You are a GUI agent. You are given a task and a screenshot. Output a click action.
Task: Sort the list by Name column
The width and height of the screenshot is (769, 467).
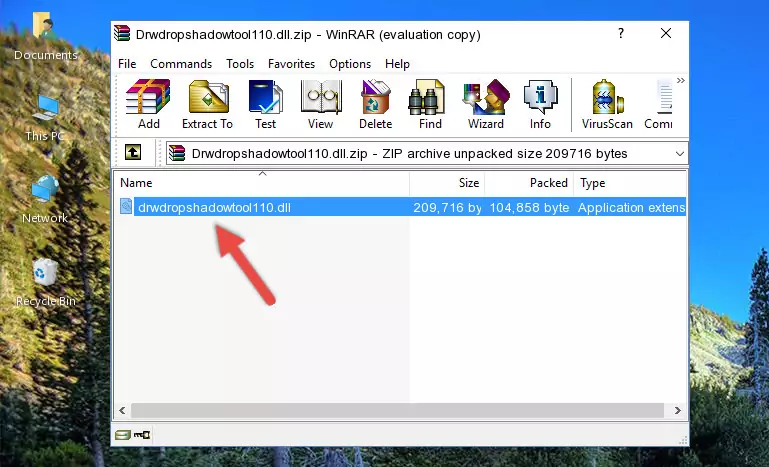262,182
